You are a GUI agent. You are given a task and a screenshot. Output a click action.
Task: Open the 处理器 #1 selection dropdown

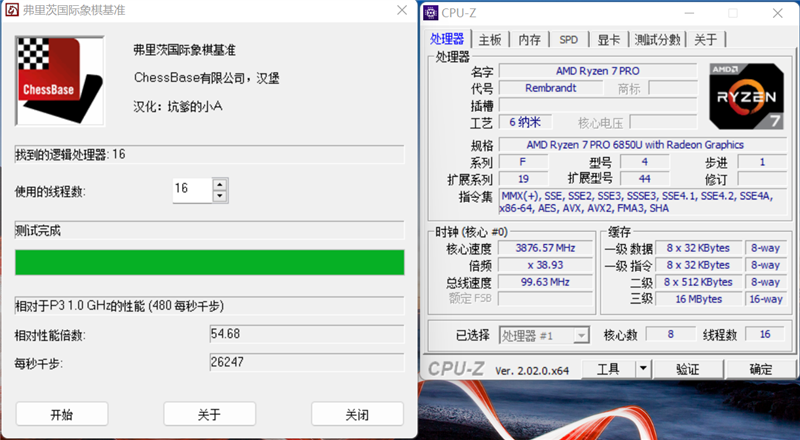coord(544,335)
